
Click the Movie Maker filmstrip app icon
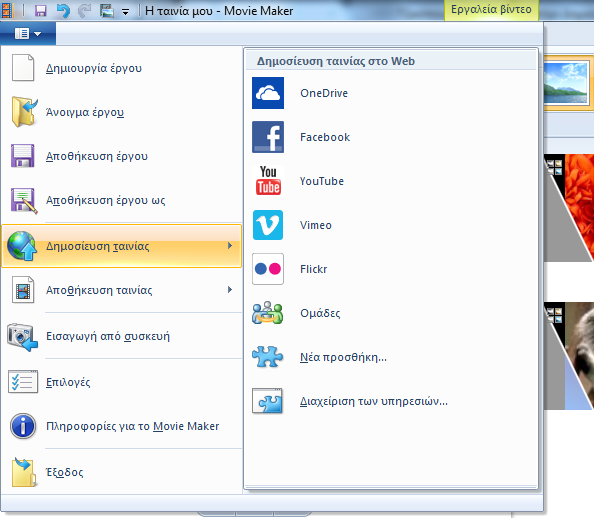pos(6,11)
